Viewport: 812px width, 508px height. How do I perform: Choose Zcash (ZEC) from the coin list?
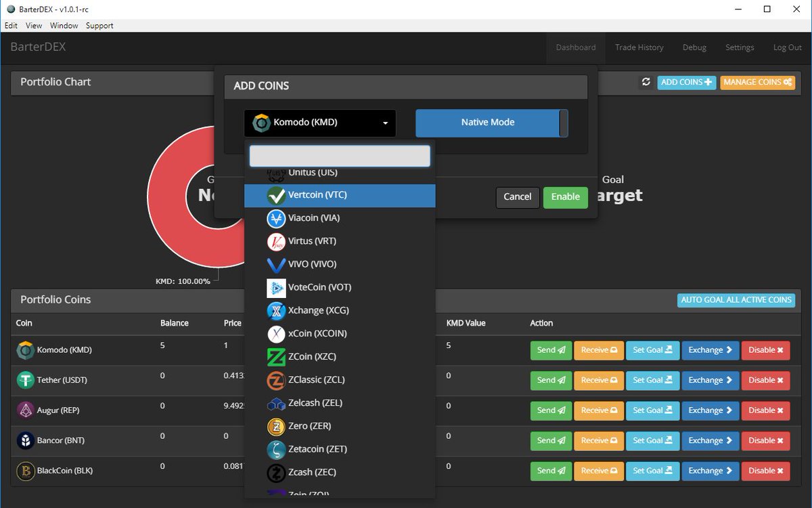coord(340,472)
